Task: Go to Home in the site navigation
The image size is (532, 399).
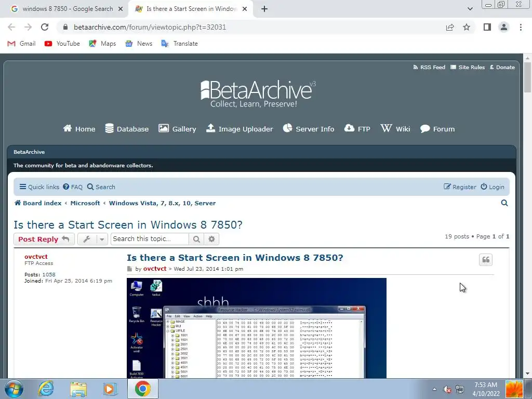Action: pos(79,129)
